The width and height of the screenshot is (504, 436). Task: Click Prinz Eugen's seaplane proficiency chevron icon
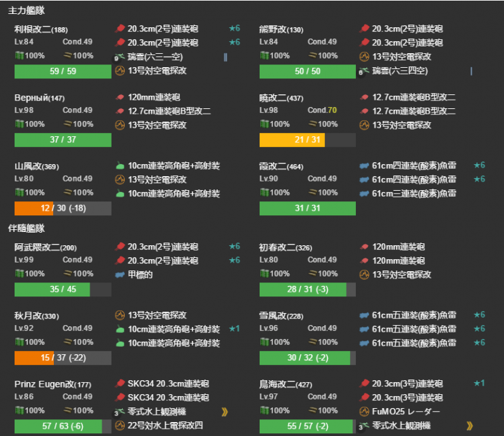point(225,412)
